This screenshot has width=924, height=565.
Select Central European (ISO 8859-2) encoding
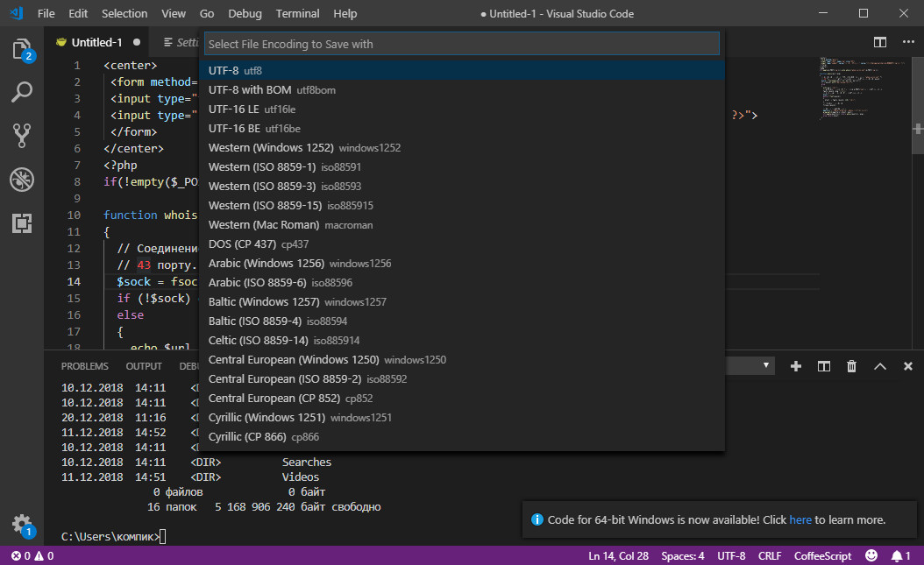tap(462, 379)
